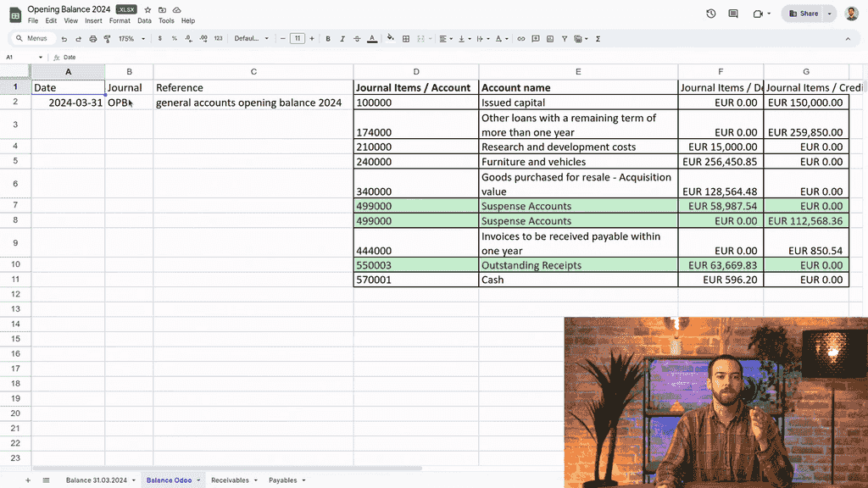Switch to the Receivables sheet tab
The width and height of the screenshot is (868, 488).
pos(231,480)
